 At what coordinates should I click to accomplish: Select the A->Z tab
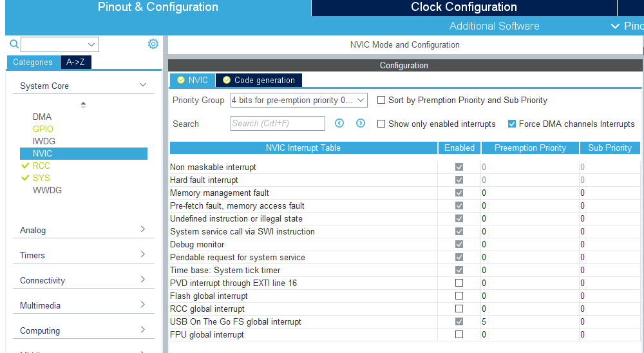(75, 62)
